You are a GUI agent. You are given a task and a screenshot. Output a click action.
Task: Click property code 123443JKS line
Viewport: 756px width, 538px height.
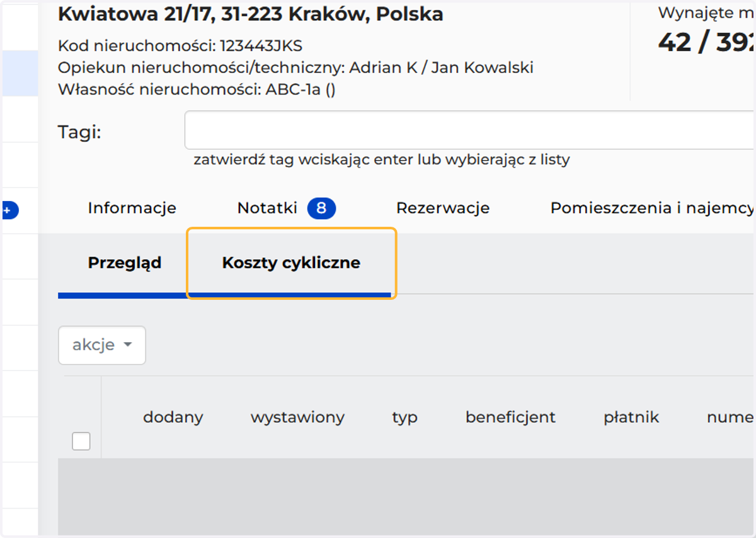(x=180, y=46)
